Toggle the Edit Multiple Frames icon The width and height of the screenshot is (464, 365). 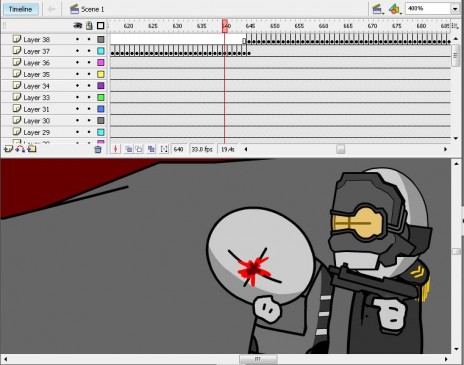pos(151,149)
